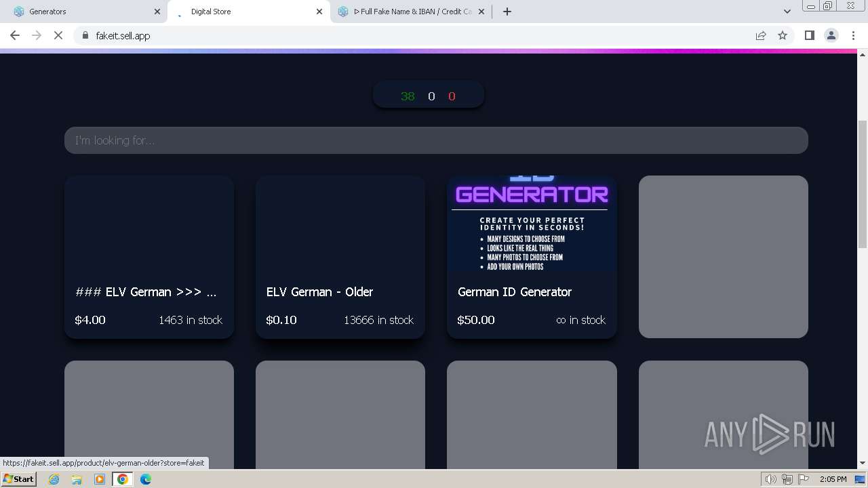Open the 'ELV German - Older' product
This screenshot has width=868, height=488.
[x=340, y=257]
